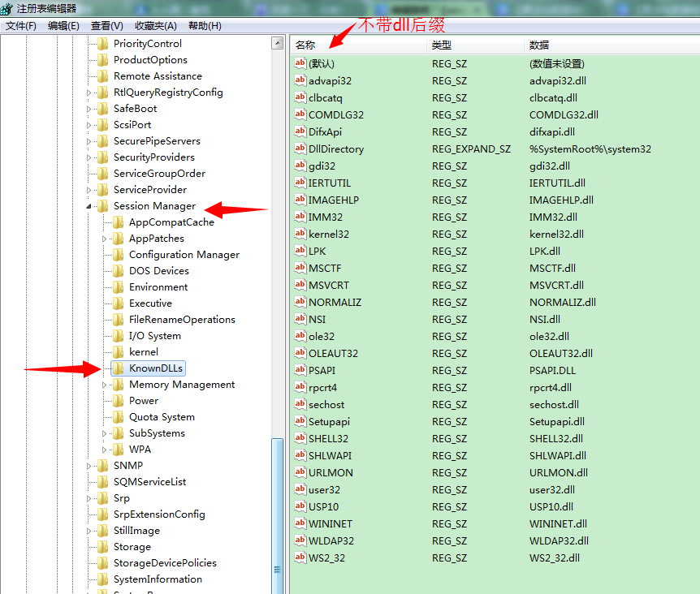Expand the ServiceProvider key
The width and height of the screenshot is (700, 594).
(x=89, y=190)
